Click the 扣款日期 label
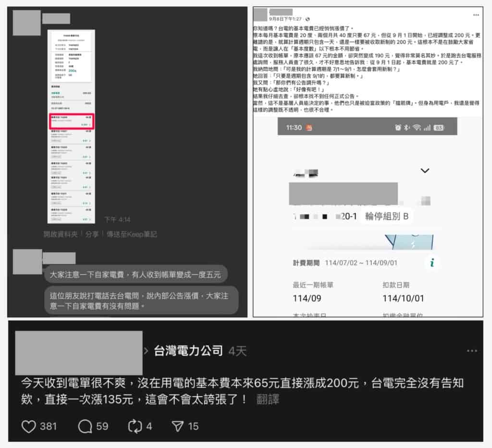The height and width of the screenshot is (448, 492). pyautogui.click(x=396, y=285)
